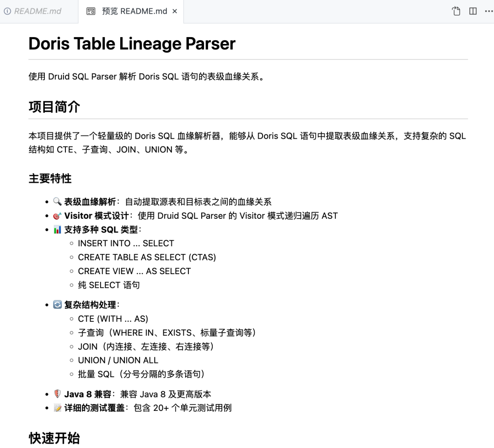The width and height of the screenshot is (494, 448).
Task: Close the 预览 README.md tab
Action: tap(175, 11)
